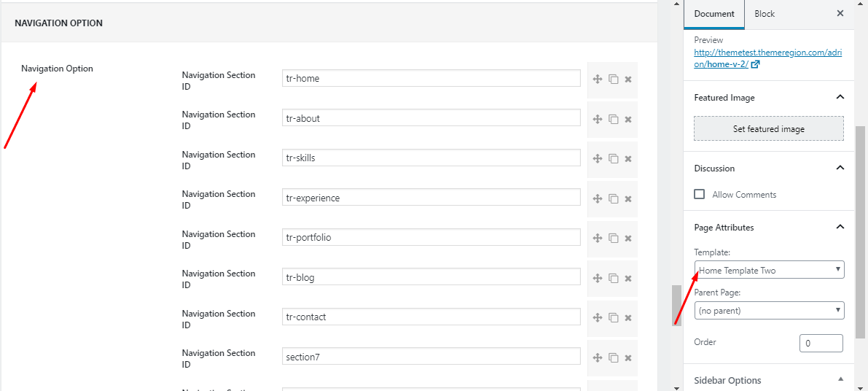
Task: Click the external link icon beside the preview URL
Action: pos(755,64)
